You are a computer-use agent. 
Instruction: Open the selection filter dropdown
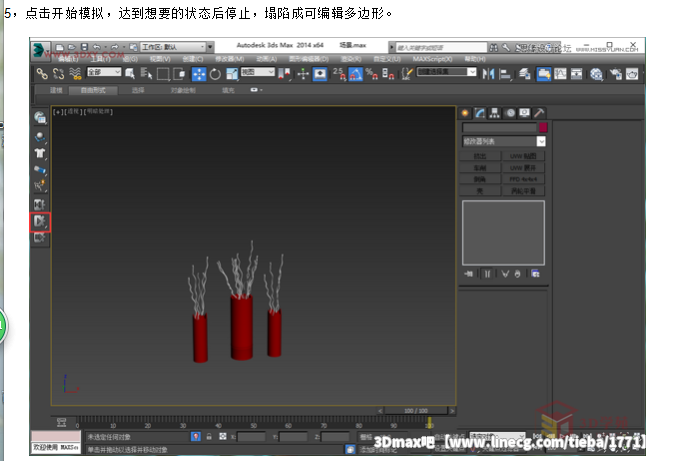pos(103,73)
